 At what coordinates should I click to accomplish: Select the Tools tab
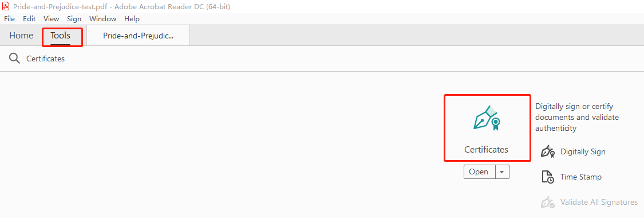[x=60, y=36]
